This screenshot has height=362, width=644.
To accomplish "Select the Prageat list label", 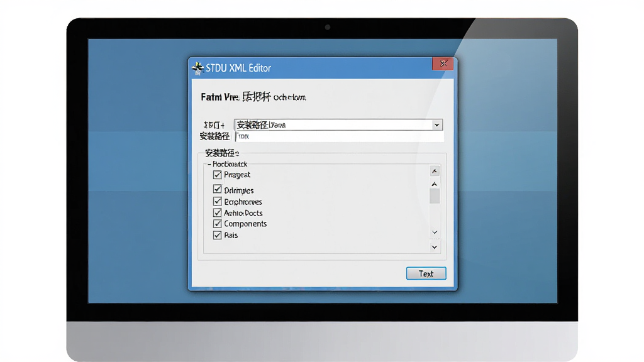I will (x=237, y=175).
